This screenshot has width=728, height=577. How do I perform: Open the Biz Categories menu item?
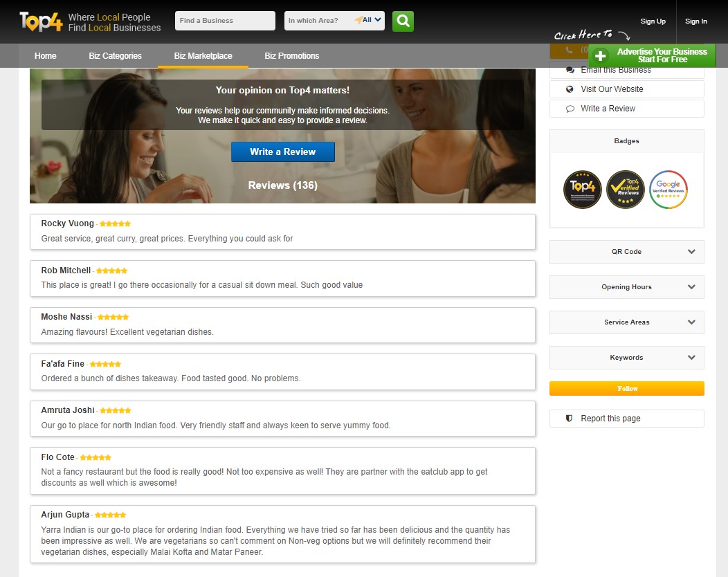[115, 56]
